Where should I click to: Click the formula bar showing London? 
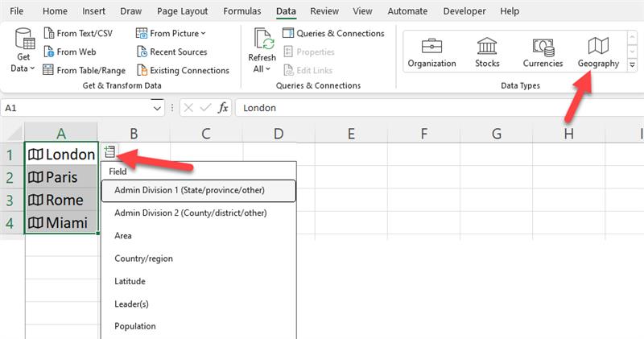click(440, 108)
